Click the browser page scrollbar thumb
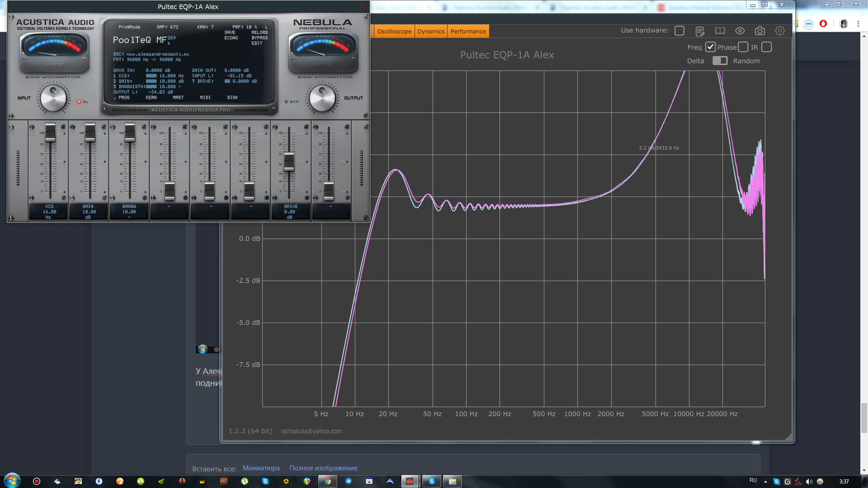The image size is (868, 488). 864,418
